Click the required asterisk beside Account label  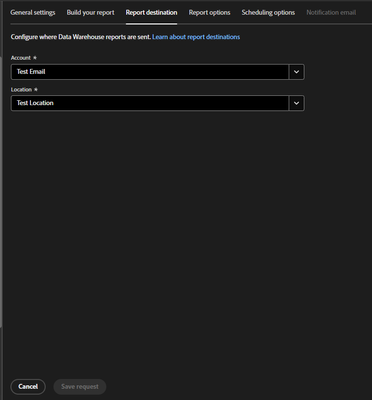click(35, 58)
